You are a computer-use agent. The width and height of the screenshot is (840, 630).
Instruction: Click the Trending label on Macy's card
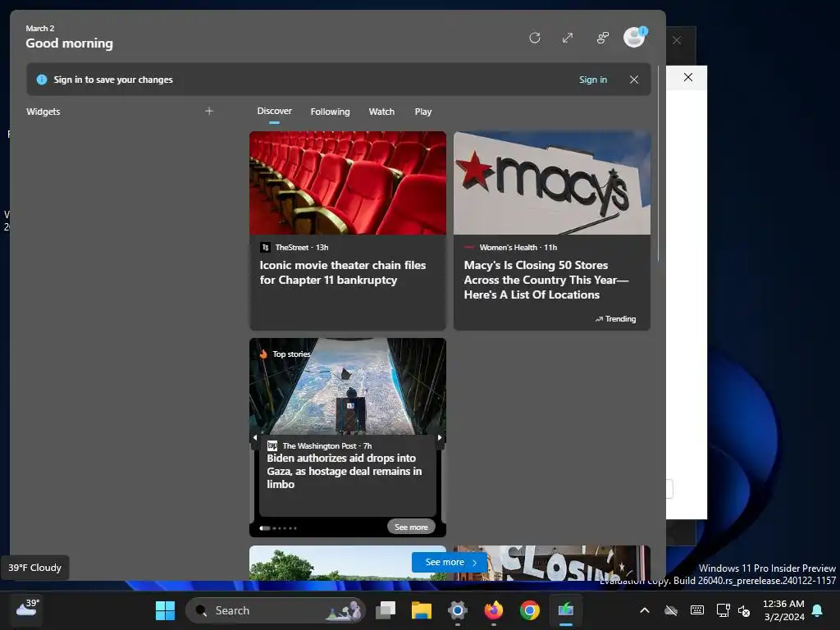click(x=615, y=319)
